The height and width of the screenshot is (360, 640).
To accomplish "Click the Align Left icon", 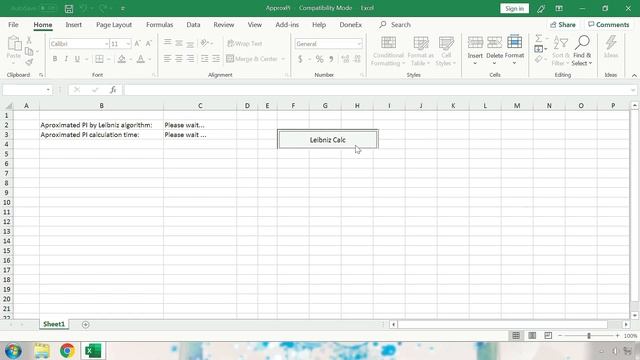I will tap(167, 59).
